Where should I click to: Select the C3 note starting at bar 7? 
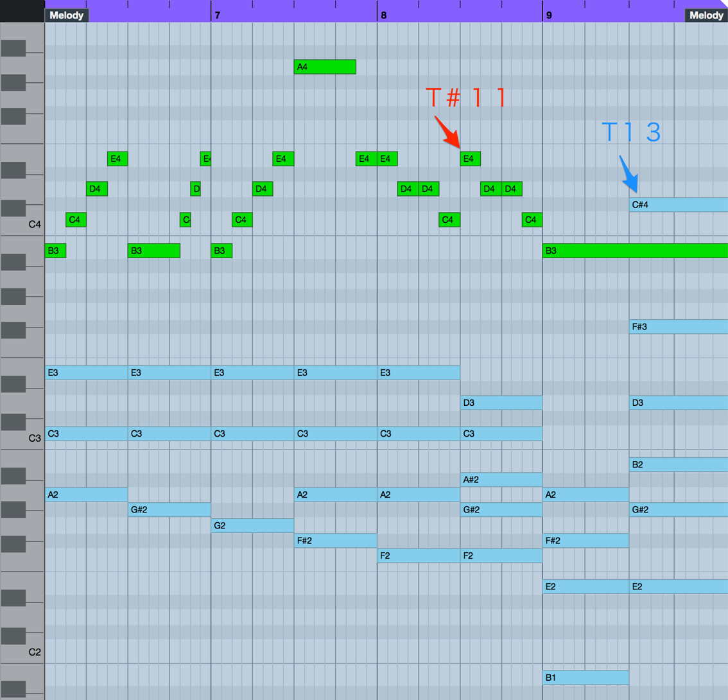pyautogui.click(x=252, y=433)
